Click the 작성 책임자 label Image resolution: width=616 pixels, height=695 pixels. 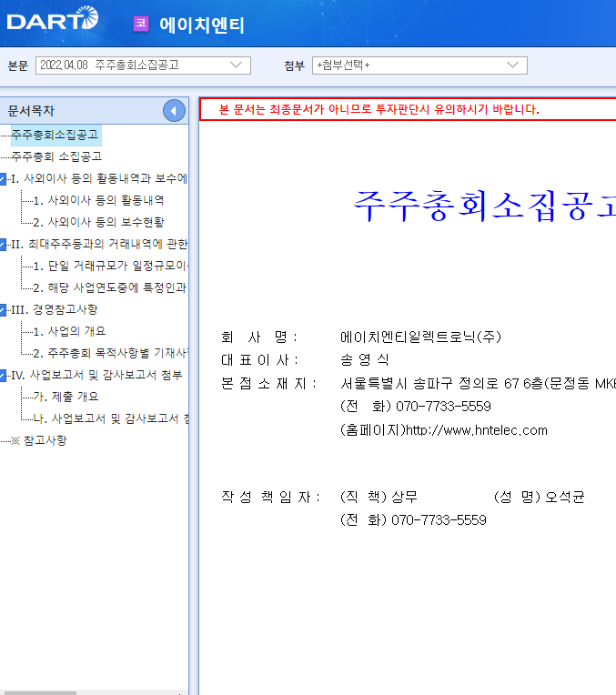click(x=270, y=498)
